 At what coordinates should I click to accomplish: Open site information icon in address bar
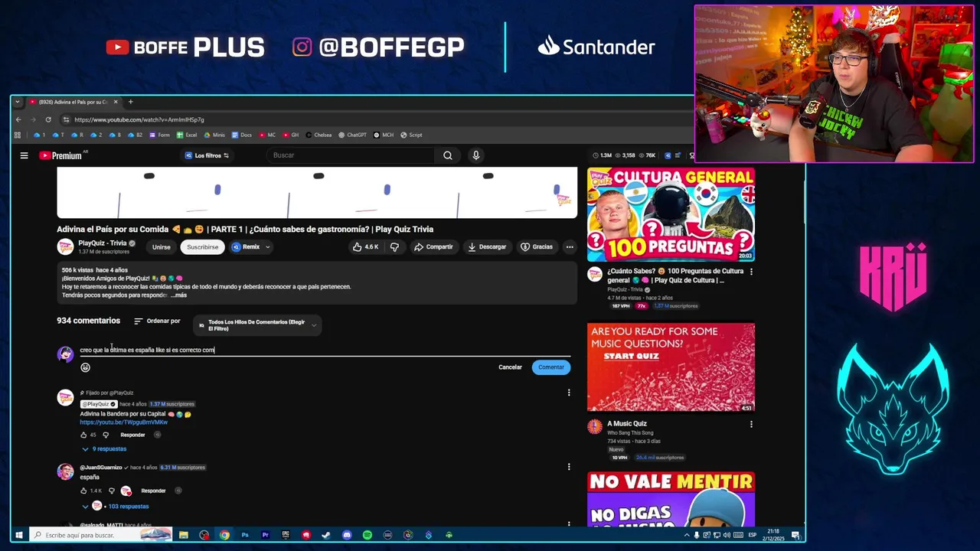(x=67, y=119)
